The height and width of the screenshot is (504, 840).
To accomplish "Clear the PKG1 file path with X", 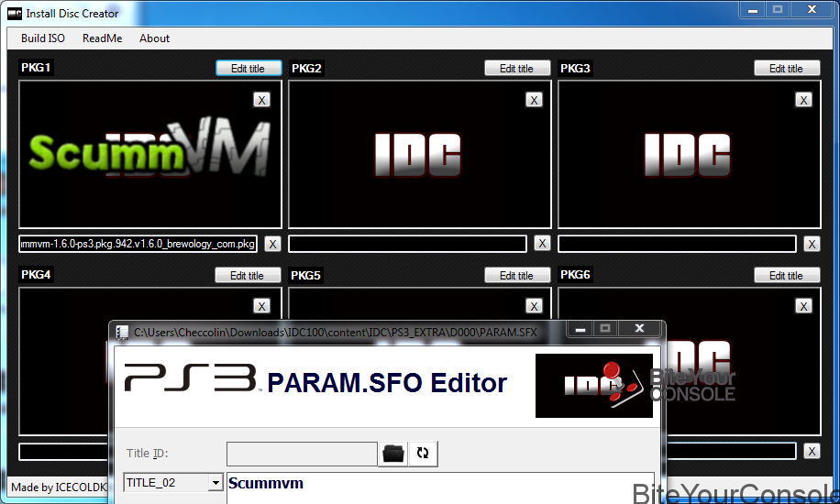I will [x=272, y=244].
